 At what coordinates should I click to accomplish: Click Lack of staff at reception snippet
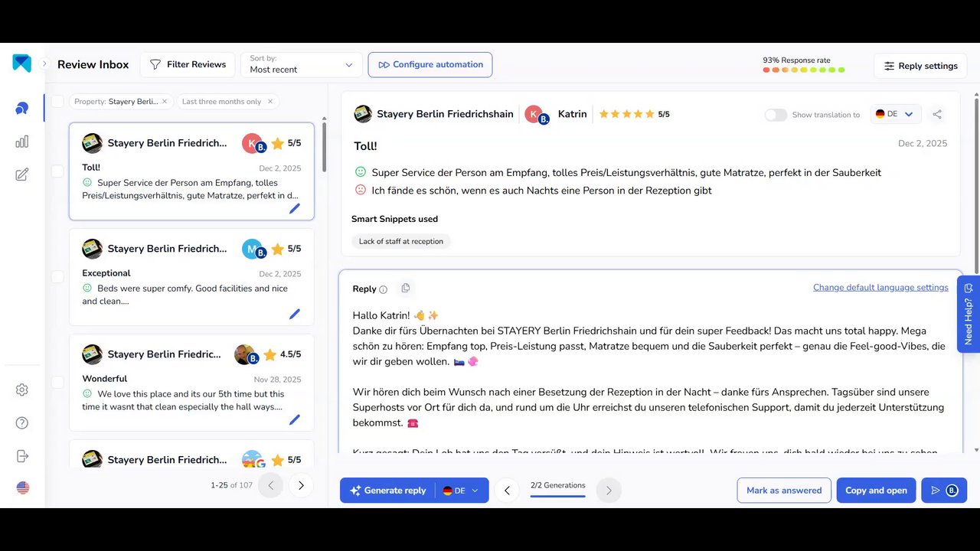click(401, 241)
